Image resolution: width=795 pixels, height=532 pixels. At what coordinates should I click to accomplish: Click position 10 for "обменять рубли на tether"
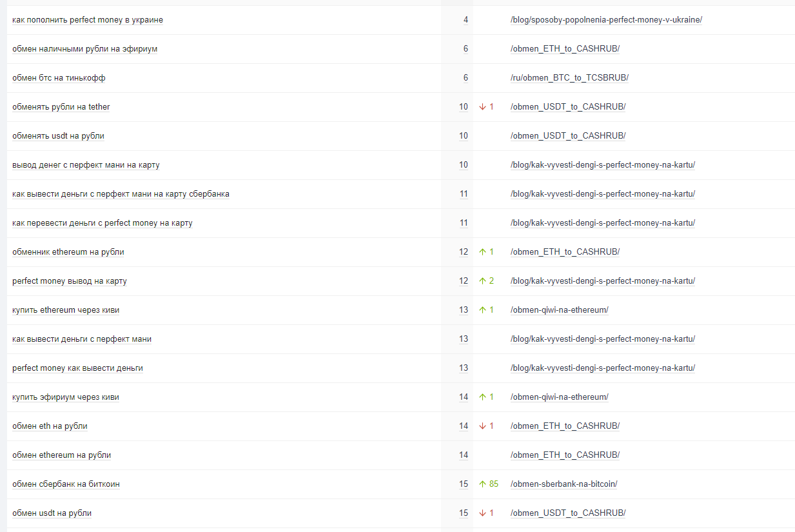coord(464,107)
